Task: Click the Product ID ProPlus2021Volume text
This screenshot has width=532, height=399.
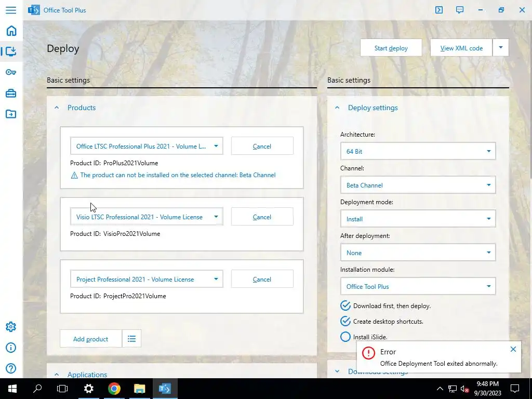Action: pos(114,163)
